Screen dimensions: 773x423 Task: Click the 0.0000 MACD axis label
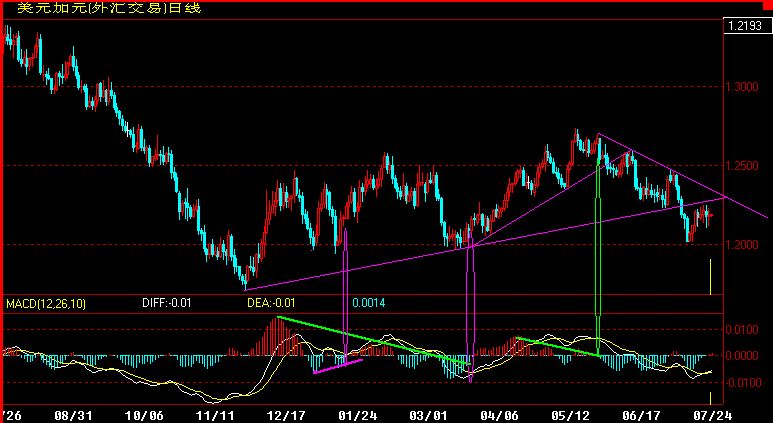742,355
